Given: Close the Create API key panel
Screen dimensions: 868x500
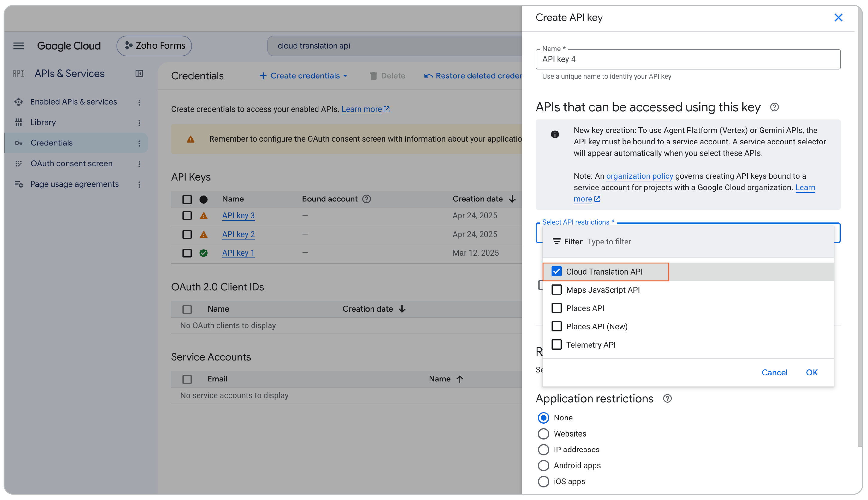Looking at the screenshot, I should point(838,17).
